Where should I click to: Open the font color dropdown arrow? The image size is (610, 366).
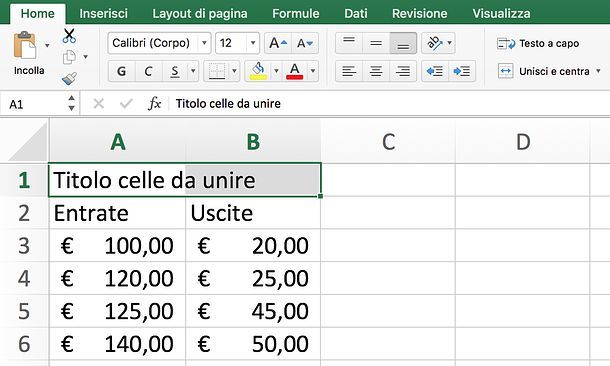[x=313, y=71]
